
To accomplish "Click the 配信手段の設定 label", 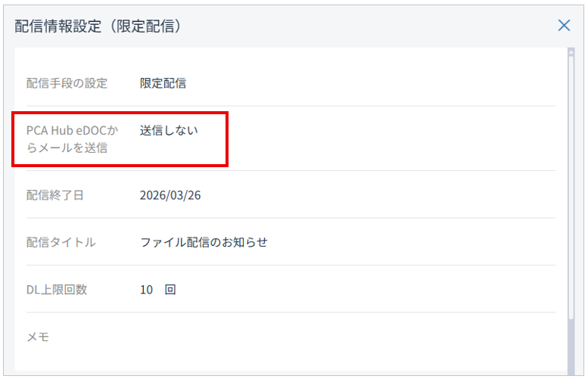I will point(67,83).
